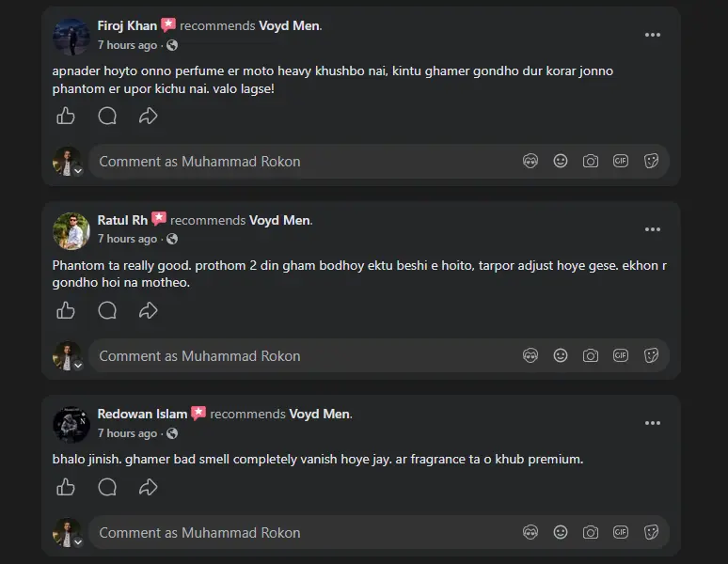
Task: Share Redowan Islam's recommendation post
Action: pyautogui.click(x=148, y=487)
